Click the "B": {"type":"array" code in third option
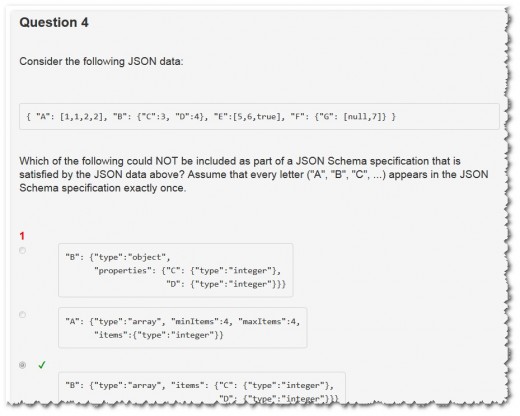 click(x=115, y=386)
